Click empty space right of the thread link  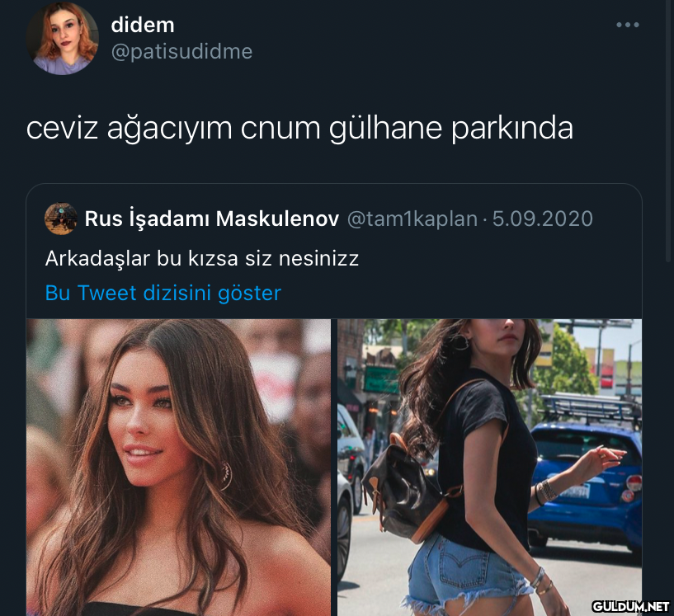460,293
